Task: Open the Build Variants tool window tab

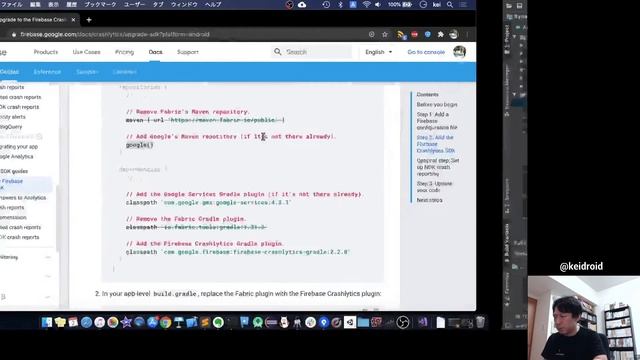Action: tap(507, 242)
